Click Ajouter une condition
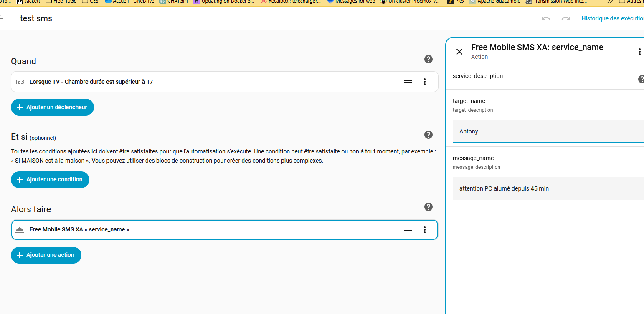The image size is (644, 314). click(50, 179)
